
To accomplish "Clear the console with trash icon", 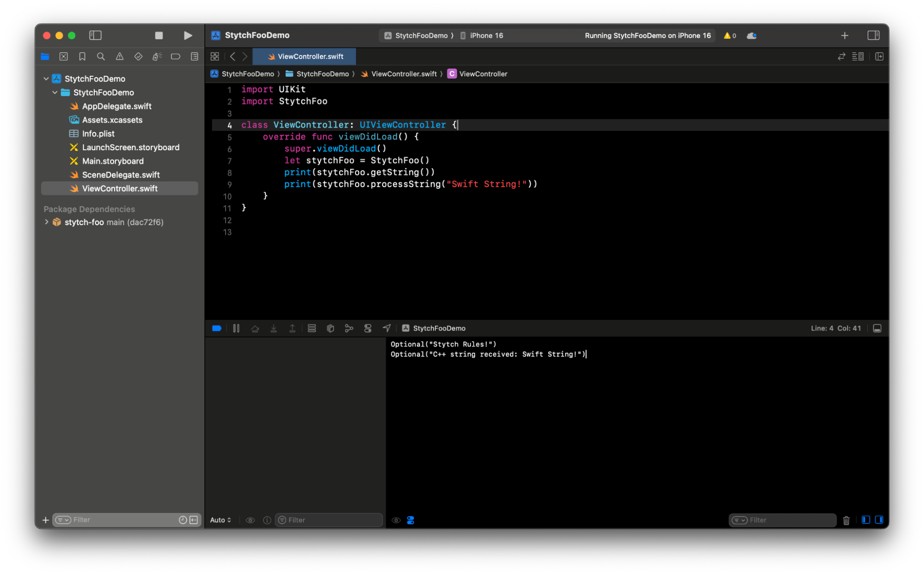I will [x=846, y=520].
